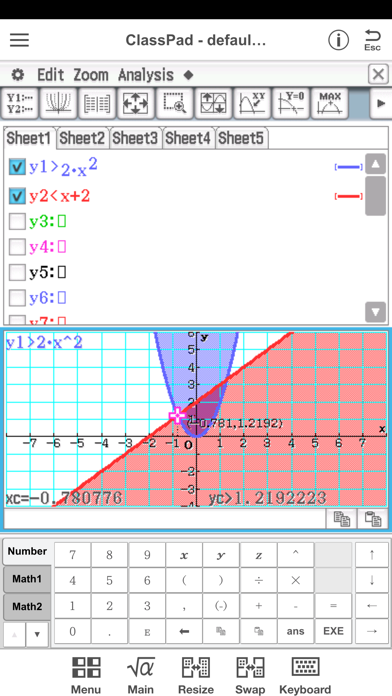Switch to Sheet3 tab
The height and width of the screenshot is (696, 392).
135,138
